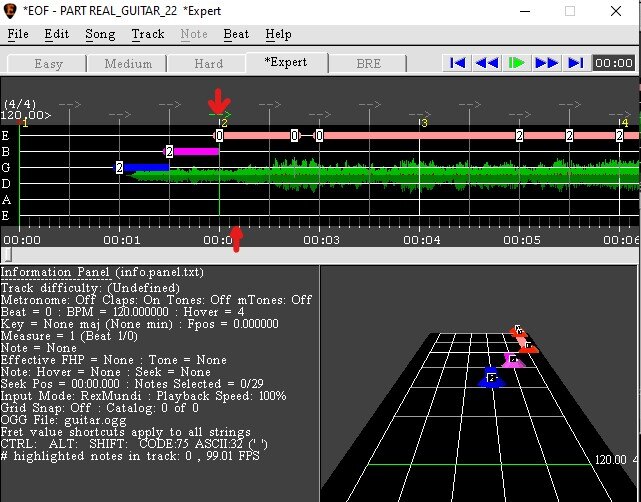
Task: Open the Song menu
Action: click(x=100, y=34)
